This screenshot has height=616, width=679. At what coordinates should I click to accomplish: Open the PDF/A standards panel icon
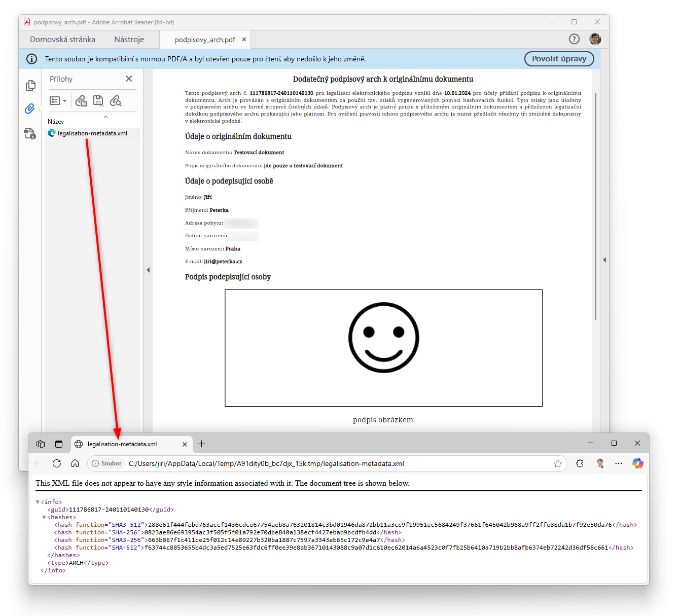pos(30,133)
